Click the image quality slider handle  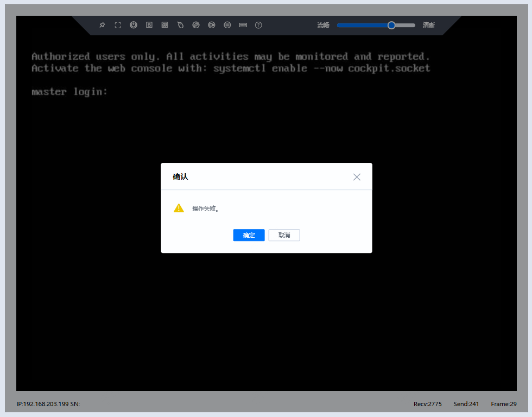click(391, 25)
